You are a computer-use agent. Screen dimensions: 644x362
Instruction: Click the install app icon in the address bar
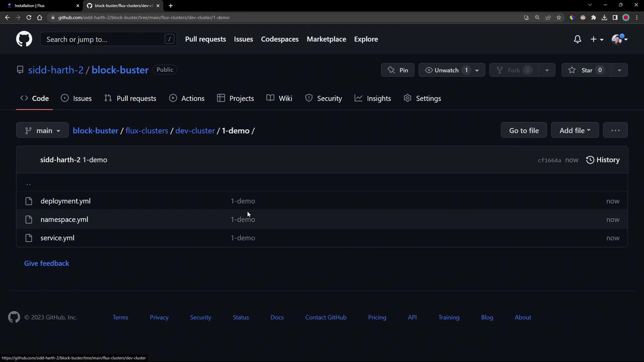point(526,18)
